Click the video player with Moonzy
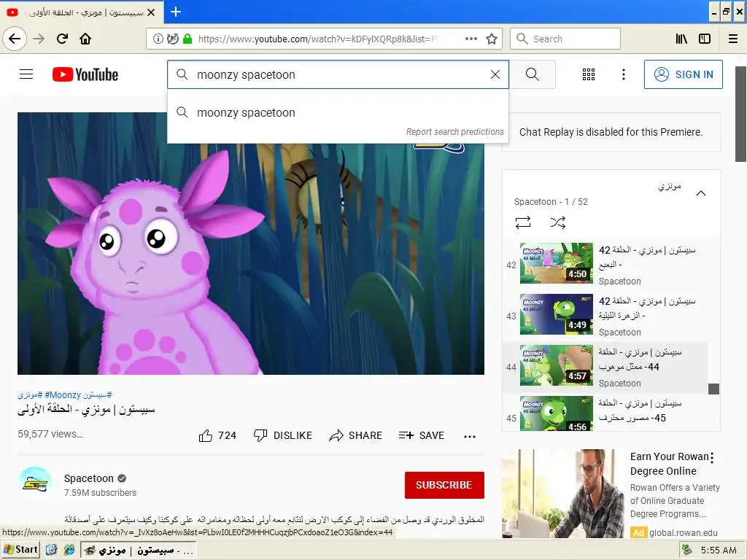This screenshot has width=747, height=560. 251,244
